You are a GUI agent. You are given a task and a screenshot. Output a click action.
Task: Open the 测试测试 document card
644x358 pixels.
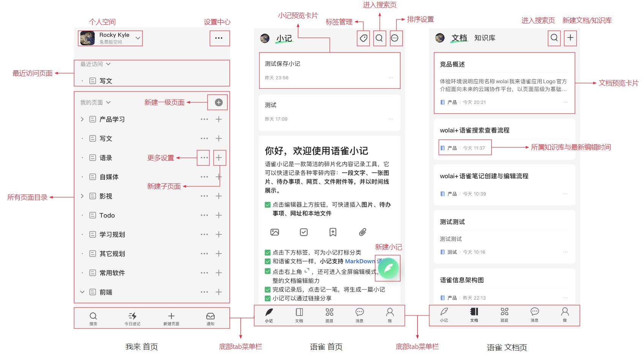(x=505, y=237)
